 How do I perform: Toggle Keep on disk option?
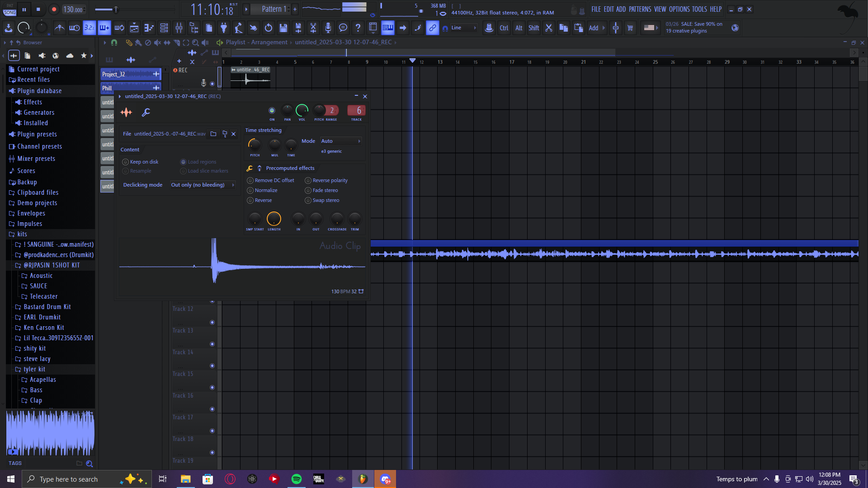[125, 162]
